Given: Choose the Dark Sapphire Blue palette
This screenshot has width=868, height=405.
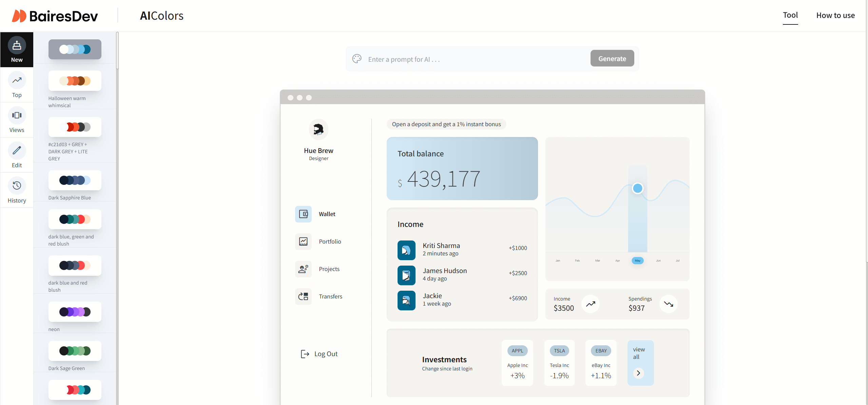Looking at the screenshot, I should coord(75,180).
